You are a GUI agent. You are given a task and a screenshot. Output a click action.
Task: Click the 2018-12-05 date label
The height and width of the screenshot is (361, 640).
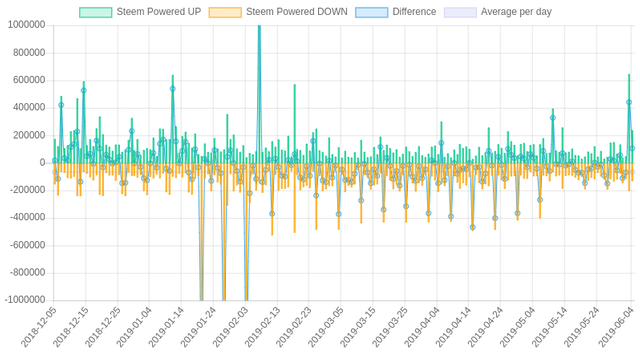click(x=39, y=327)
